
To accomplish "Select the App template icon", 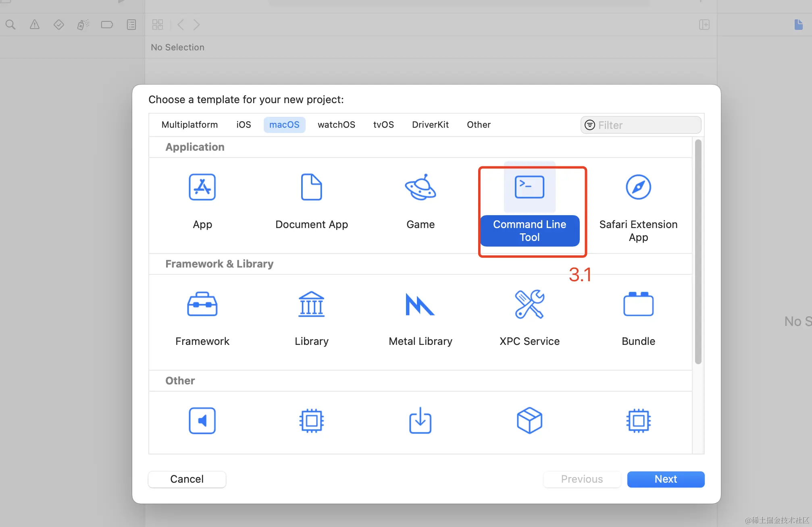I will [x=202, y=187].
